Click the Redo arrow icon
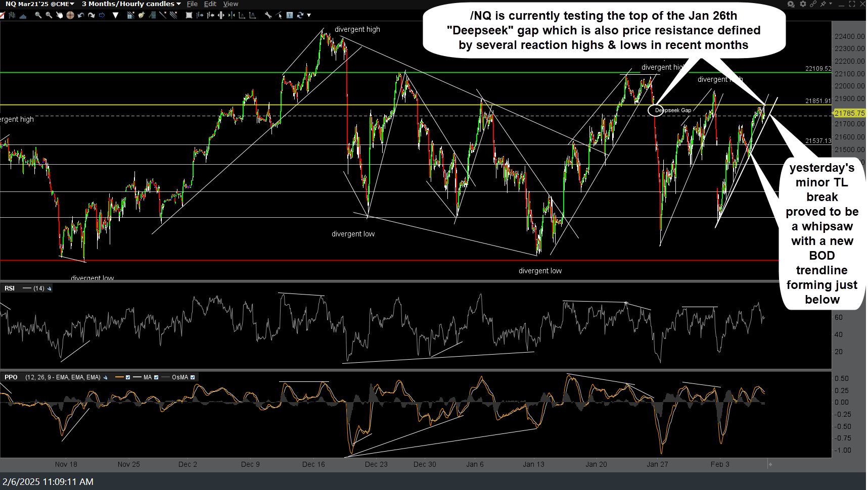868x490 pixels. [x=92, y=15]
